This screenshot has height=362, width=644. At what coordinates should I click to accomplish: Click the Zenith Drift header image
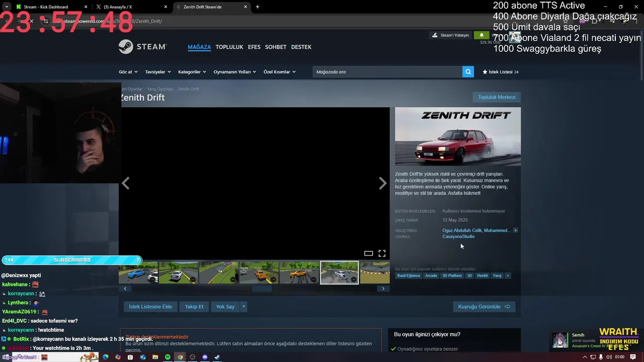[458, 136]
